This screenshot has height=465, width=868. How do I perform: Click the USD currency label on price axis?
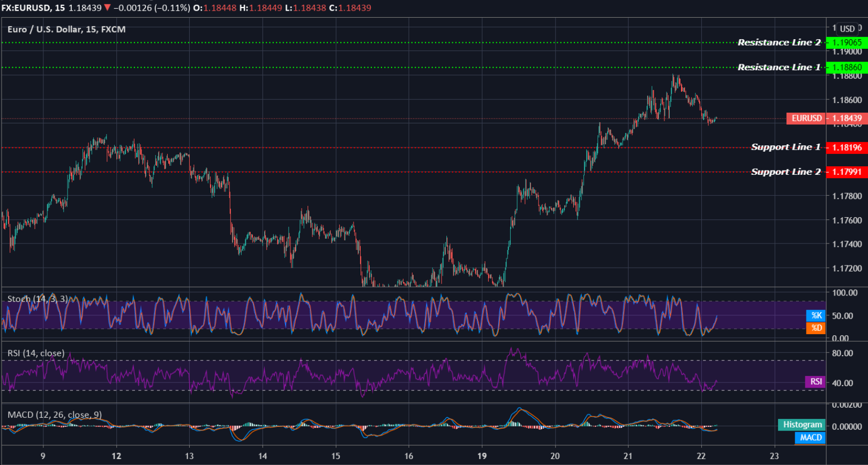pyautogui.click(x=847, y=28)
